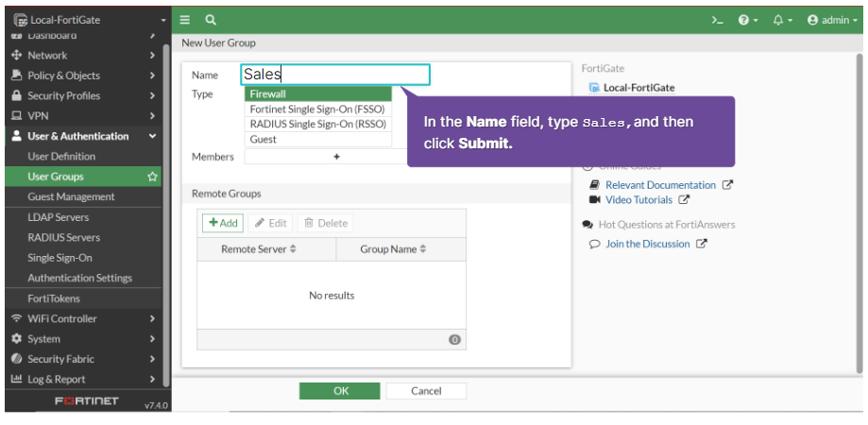
Task: Toggle the hamburger menu icon
Action: pos(185,20)
